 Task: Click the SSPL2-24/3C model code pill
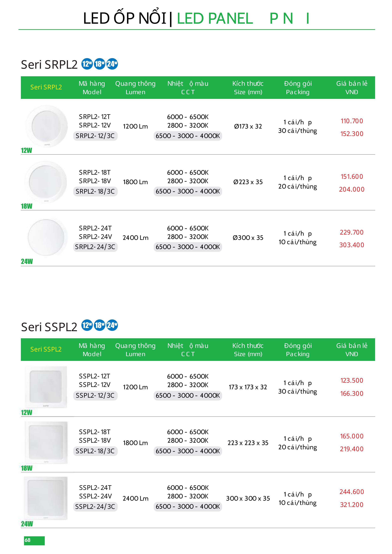(95, 506)
